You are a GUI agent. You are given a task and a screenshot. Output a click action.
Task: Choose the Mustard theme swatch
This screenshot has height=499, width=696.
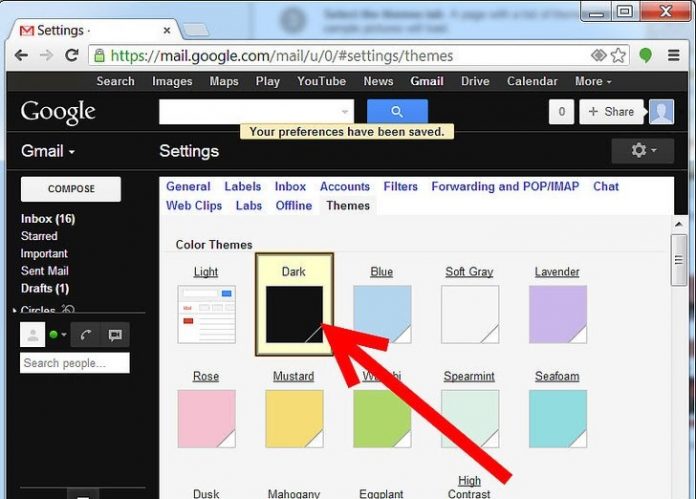pyautogui.click(x=294, y=418)
